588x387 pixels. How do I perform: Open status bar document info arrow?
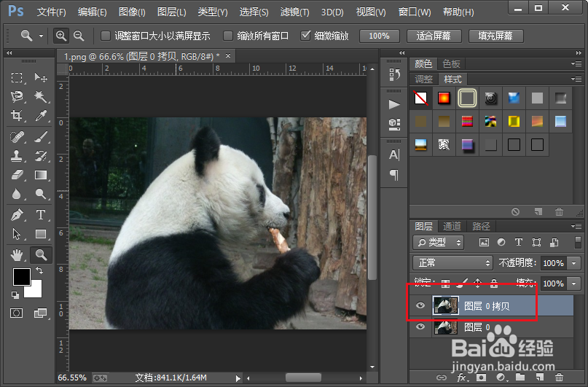(x=238, y=378)
